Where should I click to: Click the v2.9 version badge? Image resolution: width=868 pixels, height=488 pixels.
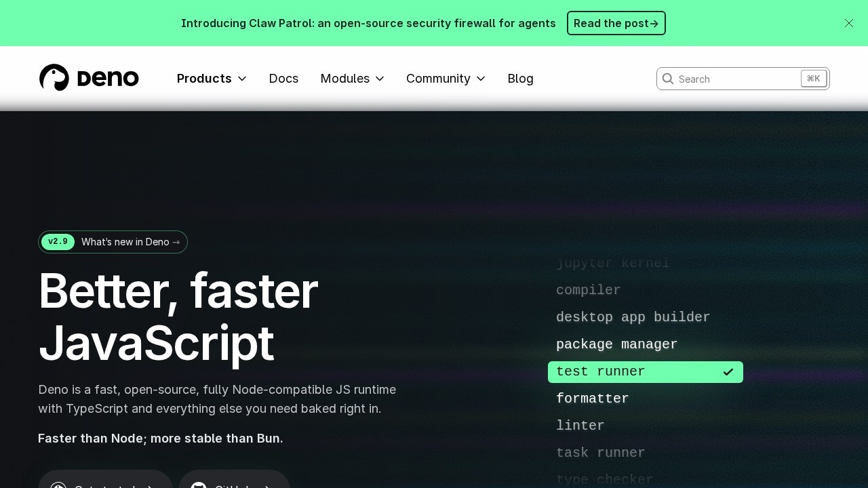[58, 242]
